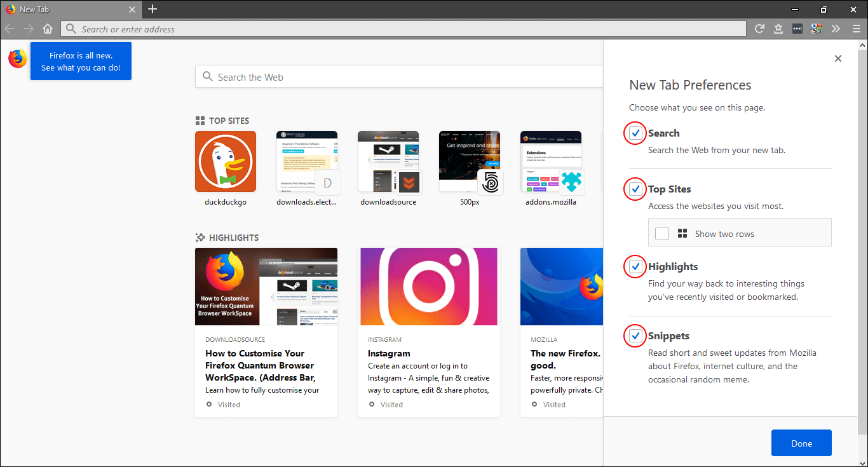Click the MOZILLA source label

(x=544, y=340)
